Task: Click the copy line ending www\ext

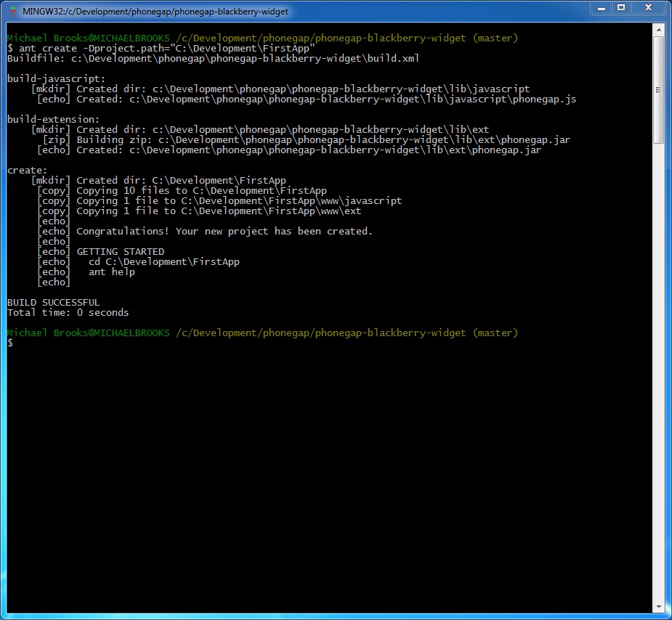Action: (x=199, y=211)
